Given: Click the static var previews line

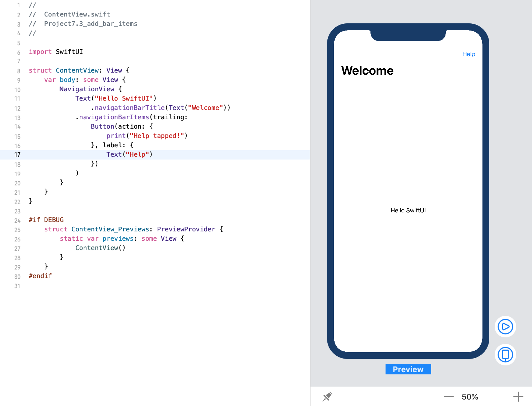Looking at the screenshot, I should pyautogui.click(x=122, y=239).
